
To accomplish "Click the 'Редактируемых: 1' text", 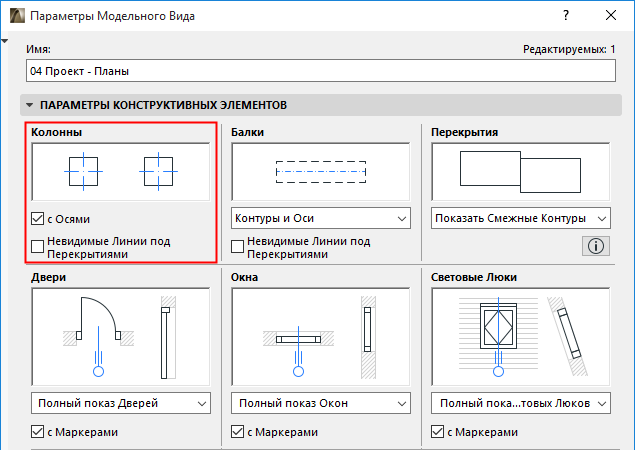I will coord(569,49).
